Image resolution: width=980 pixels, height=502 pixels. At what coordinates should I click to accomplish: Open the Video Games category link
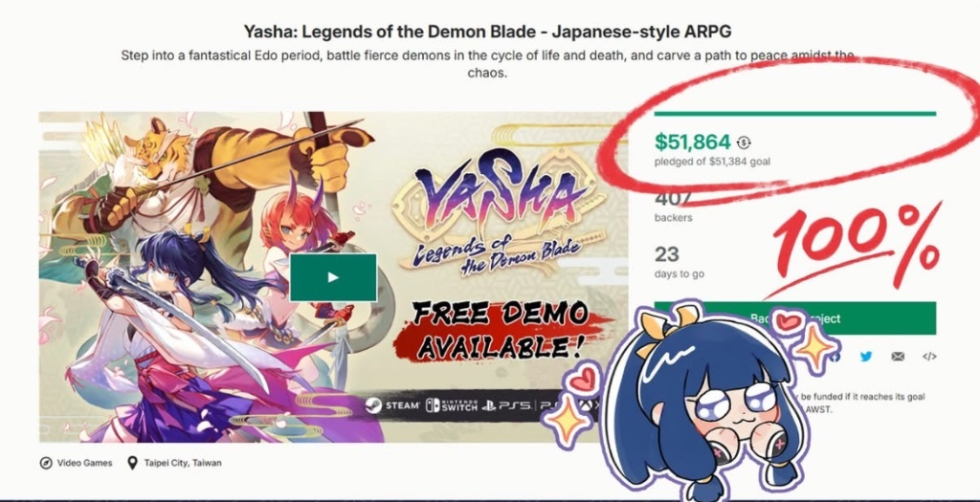point(85,464)
